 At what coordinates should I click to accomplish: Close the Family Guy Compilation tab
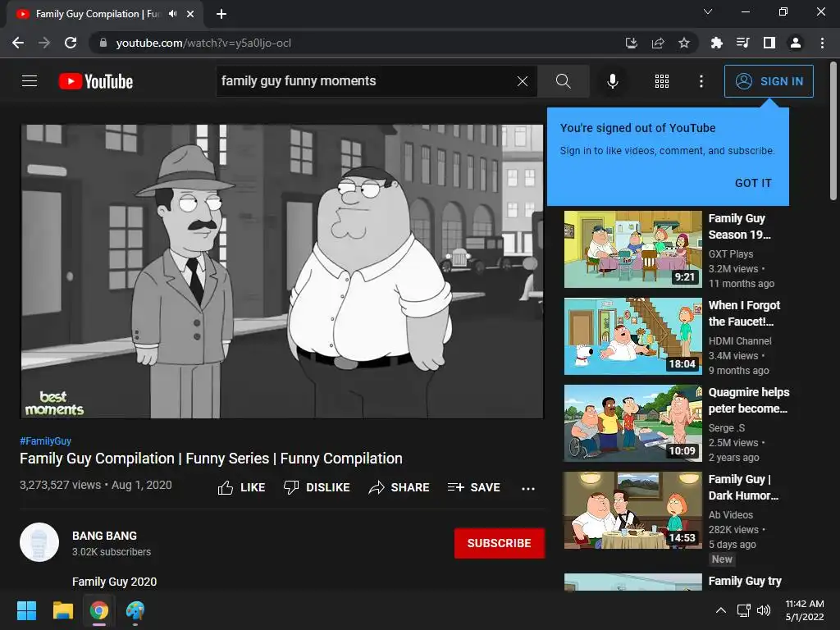pyautogui.click(x=190, y=14)
